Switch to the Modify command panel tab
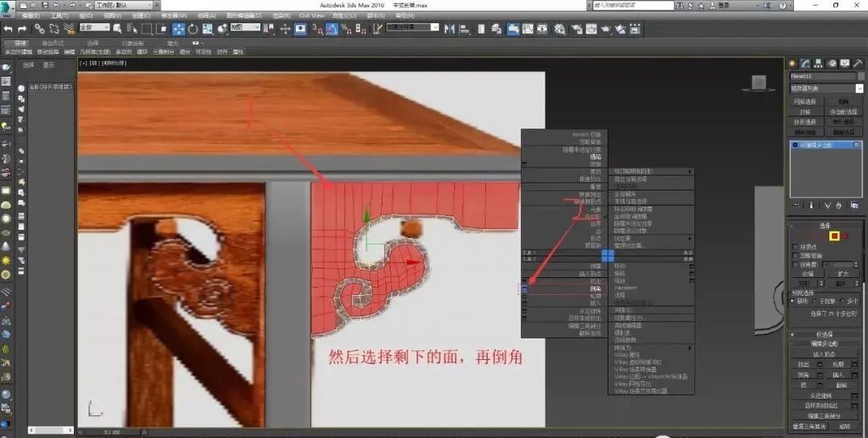This screenshot has height=438, width=868. [805, 63]
